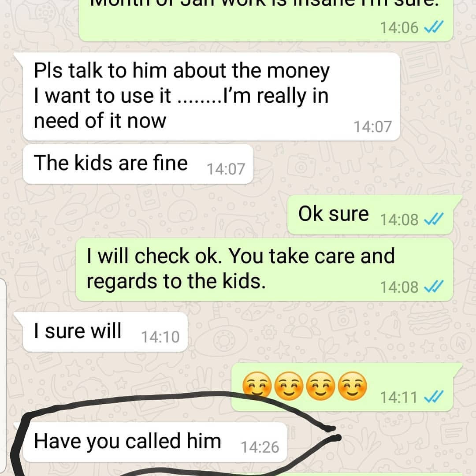
Task: Tap the blue read ticks beside 14:06
Action: 434,27
